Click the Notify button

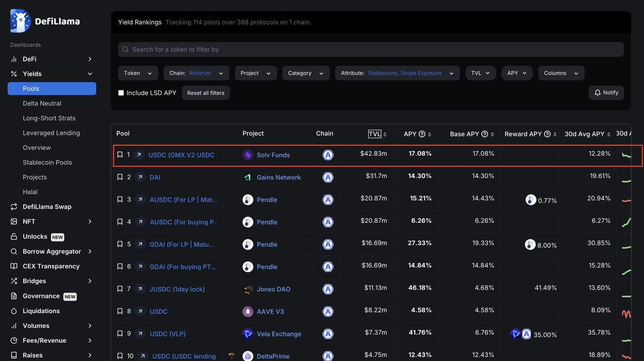pos(606,93)
